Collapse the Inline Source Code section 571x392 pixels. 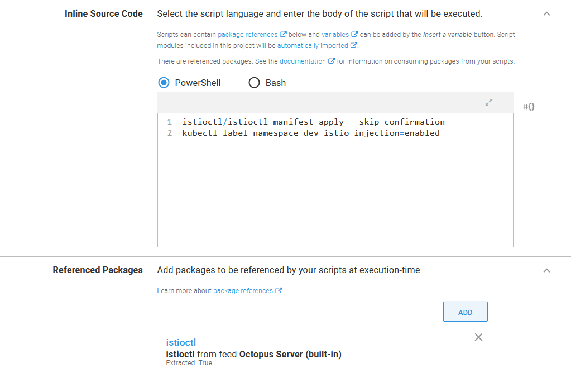[546, 13]
